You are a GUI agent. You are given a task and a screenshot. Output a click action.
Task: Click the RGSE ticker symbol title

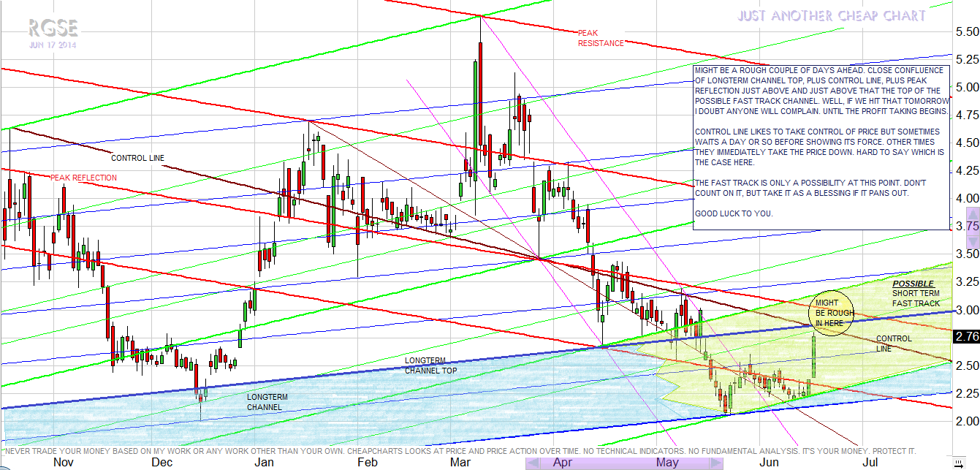click(x=53, y=29)
